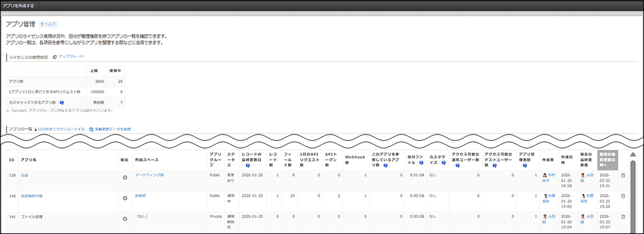Viewport: 644px width, 234px height.
Task: Click the 無制限 value in license table
Action: [x=99, y=103]
